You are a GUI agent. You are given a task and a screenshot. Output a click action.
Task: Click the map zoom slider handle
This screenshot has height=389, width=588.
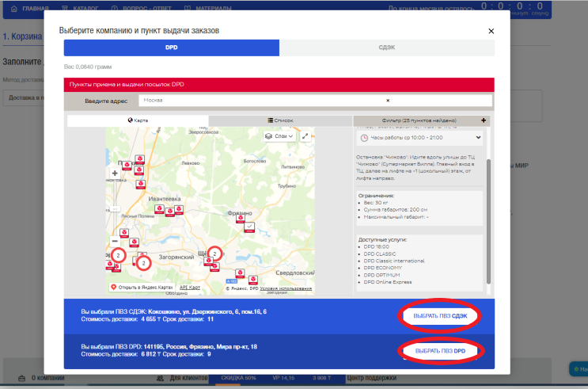pos(115,209)
